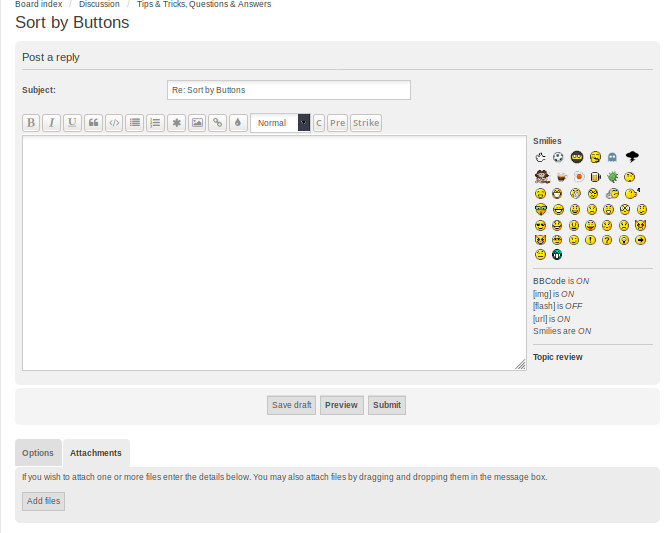This screenshot has width=665, height=533.
Task: Insert list item with asterisk button
Action: tap(176, 123)
